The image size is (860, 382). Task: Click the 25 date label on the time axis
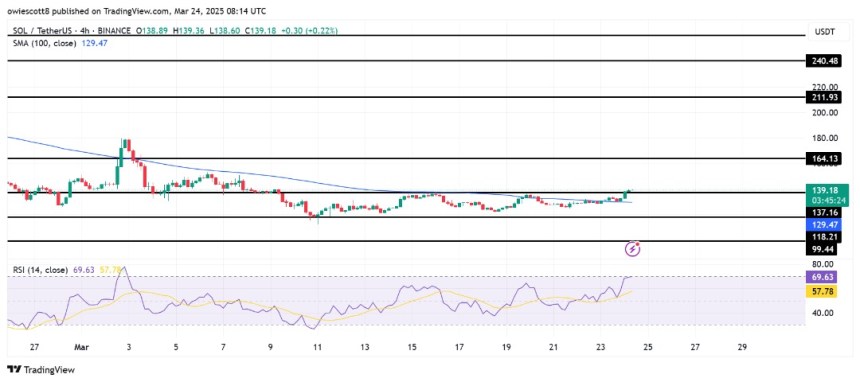tap(648, 347)
